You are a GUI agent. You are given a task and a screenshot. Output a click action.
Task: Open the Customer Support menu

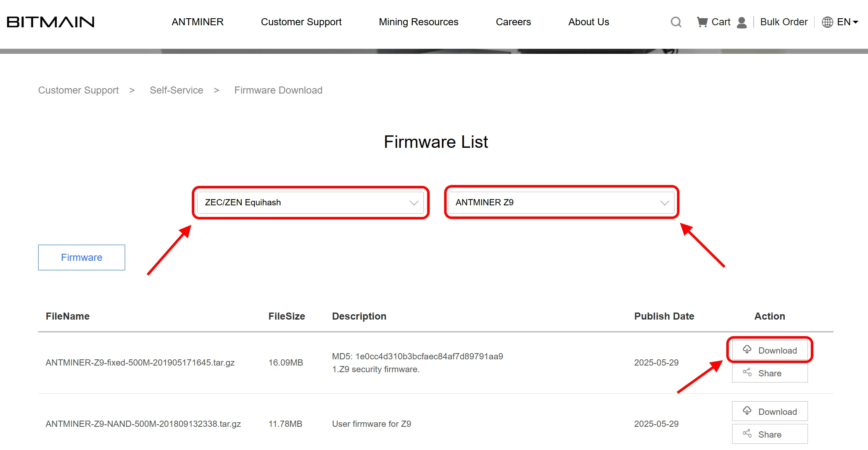[301, 22]
